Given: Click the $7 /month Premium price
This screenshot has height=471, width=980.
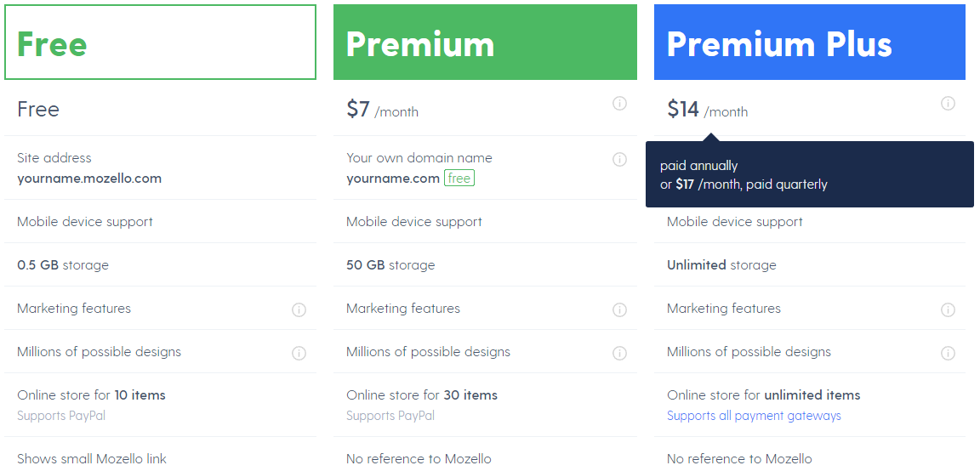Looking at the screenshot, I should 382,110.
